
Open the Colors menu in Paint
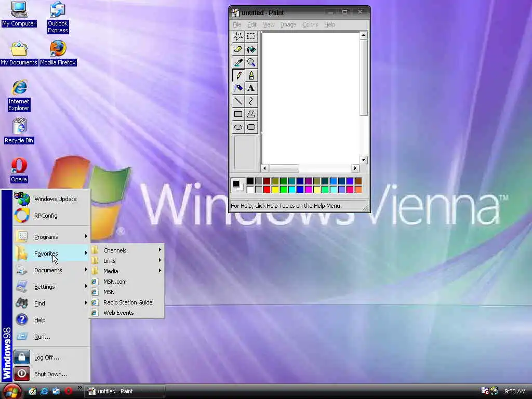point(310,24)
